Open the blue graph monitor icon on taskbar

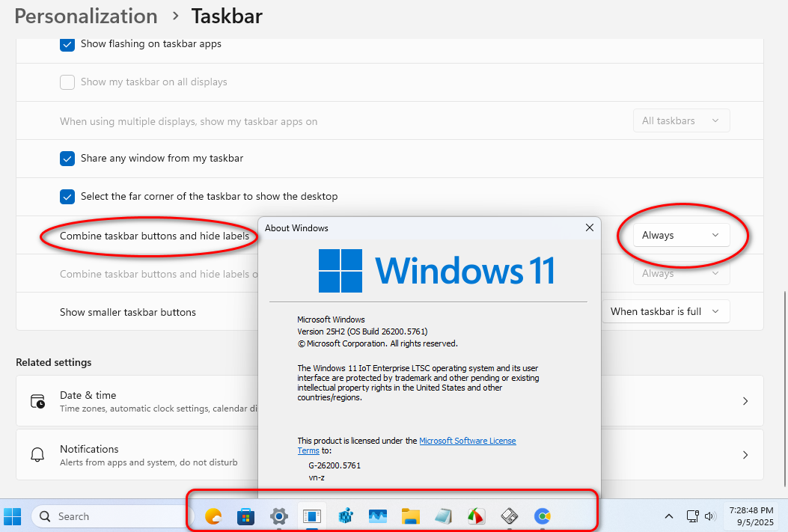point(378,516)
